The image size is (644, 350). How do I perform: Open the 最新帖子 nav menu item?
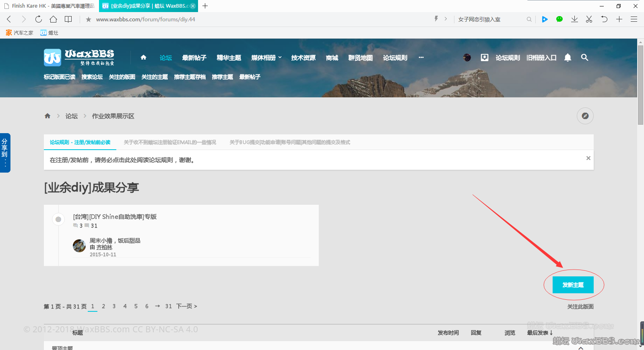point(194,58)
